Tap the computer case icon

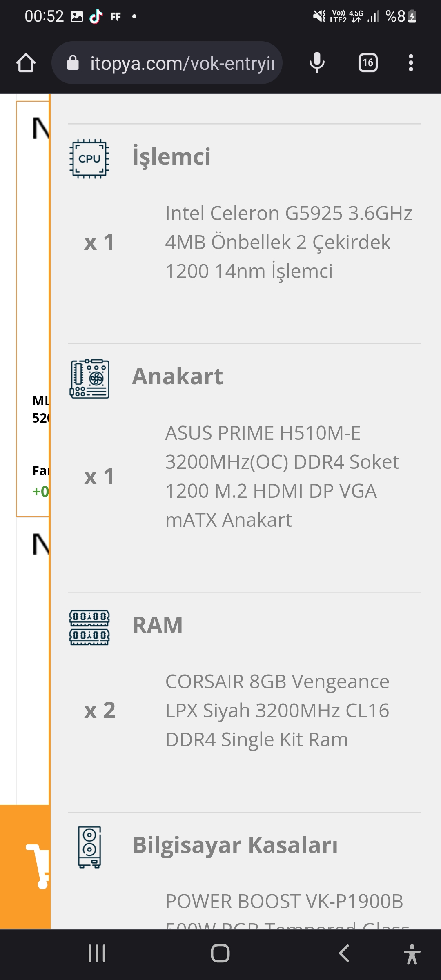point(89,847)
